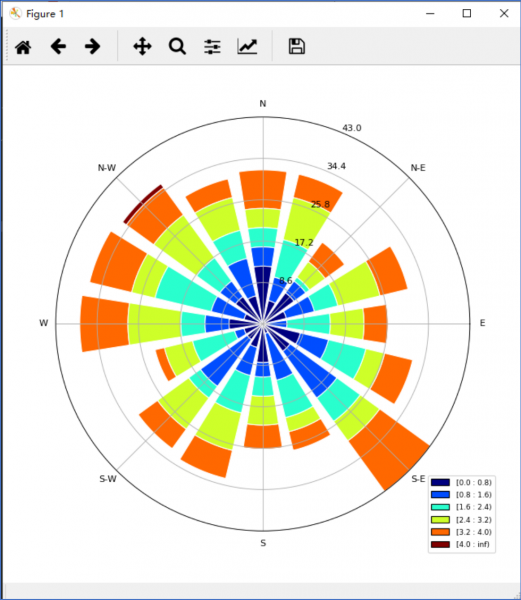
Task: Open Edit axis curves parameters icon
Action: click(x=247, y=47)
